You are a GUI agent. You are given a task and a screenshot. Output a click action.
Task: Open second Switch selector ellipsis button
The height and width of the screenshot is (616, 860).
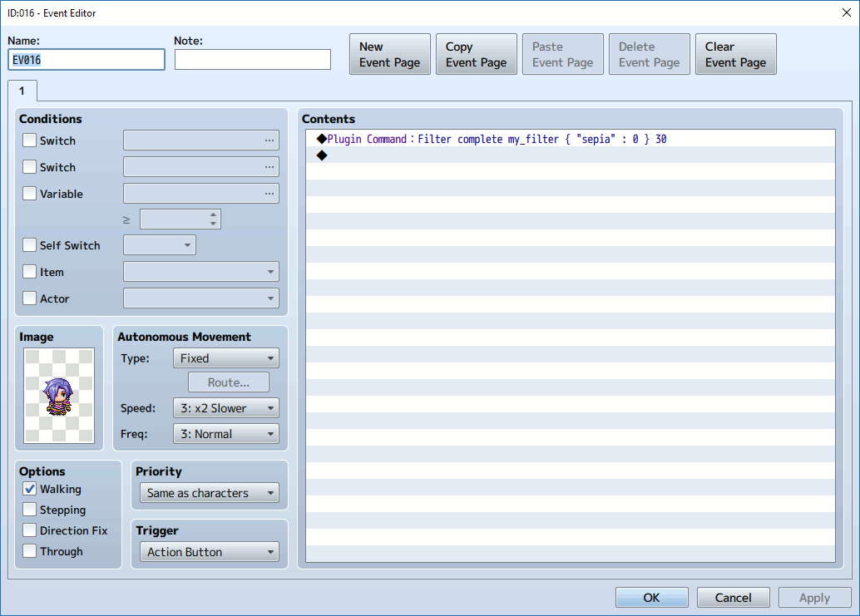coord(269,166)
